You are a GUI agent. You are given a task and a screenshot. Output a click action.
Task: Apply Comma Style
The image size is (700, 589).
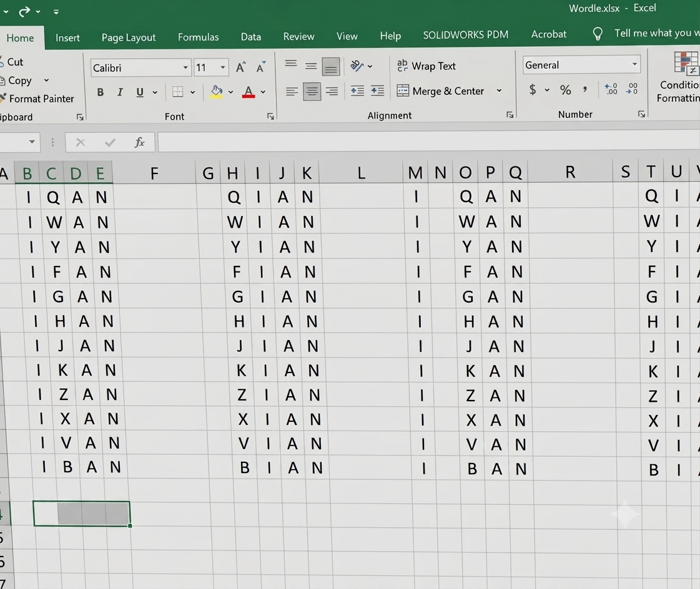[x=585, y=90]
